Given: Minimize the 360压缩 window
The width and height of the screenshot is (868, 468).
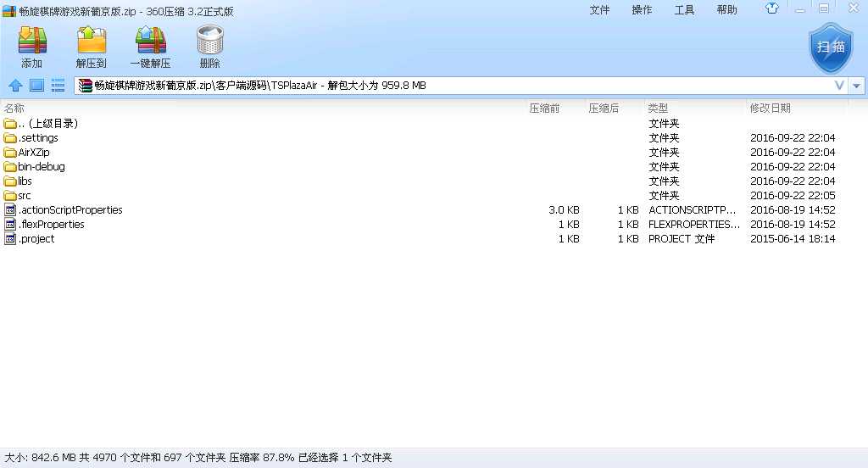Looking at the screenshot, I should pos(800,8).
